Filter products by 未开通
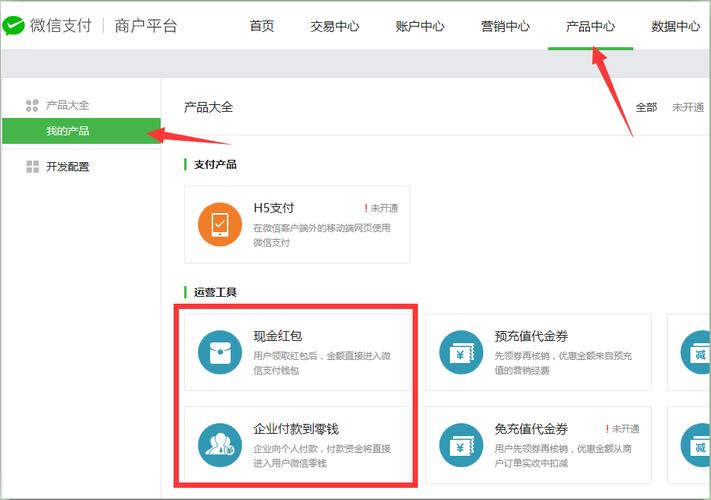Image resolution: width=711 pixels, height=500 pixels. pyautogui.click(x=687, y=107)
